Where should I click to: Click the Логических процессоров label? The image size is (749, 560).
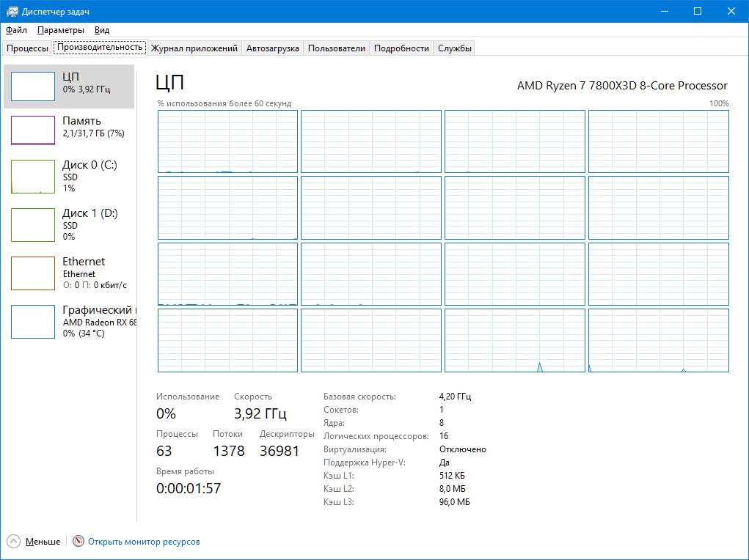[376, 436]
